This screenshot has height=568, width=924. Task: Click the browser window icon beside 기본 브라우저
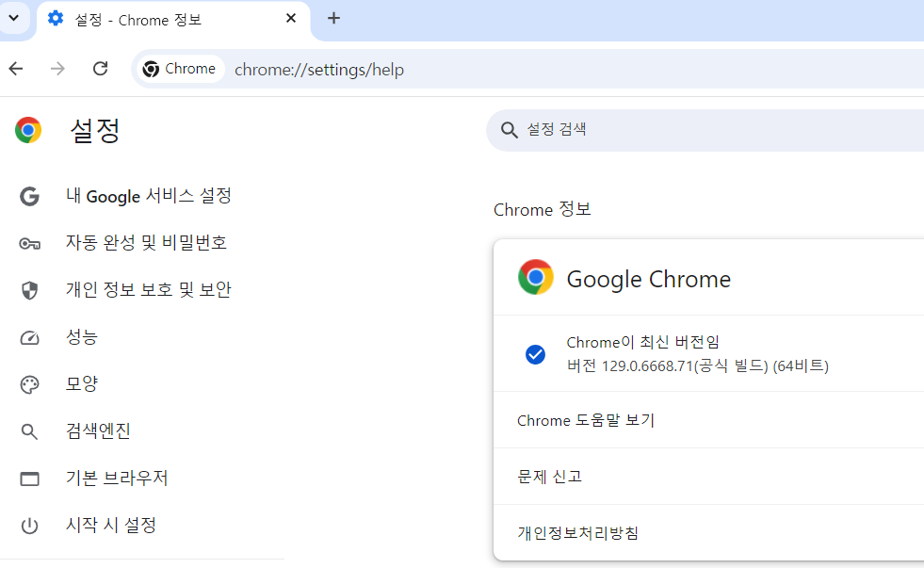[29, 478]
